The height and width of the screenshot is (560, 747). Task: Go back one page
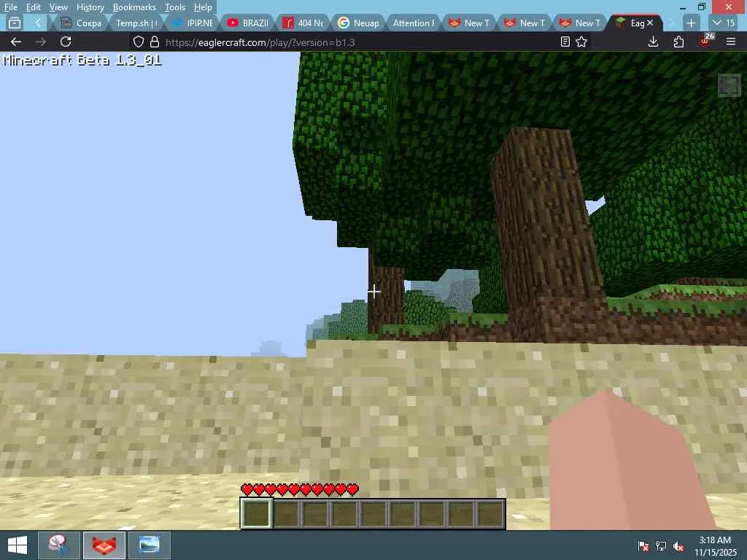tap(16, 42)
